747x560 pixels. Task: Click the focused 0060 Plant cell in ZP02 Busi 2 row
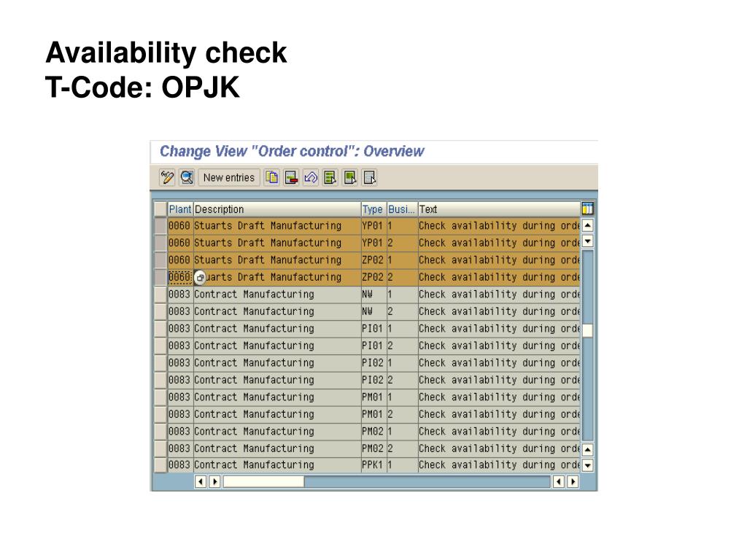180,277
